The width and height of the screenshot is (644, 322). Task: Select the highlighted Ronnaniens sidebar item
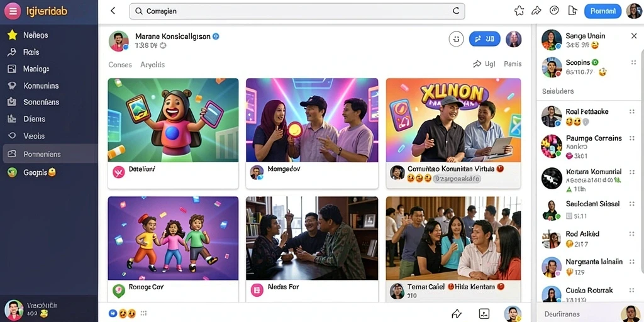coord(50,154)
